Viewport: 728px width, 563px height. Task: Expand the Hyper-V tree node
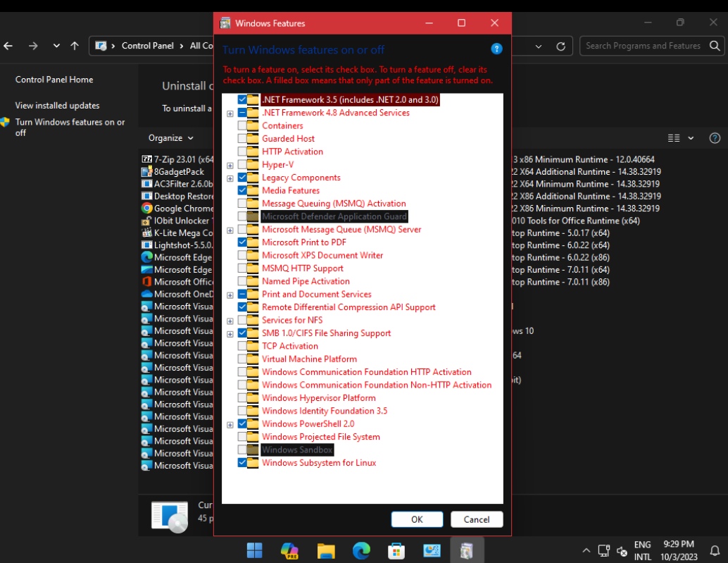click(230, 166)
